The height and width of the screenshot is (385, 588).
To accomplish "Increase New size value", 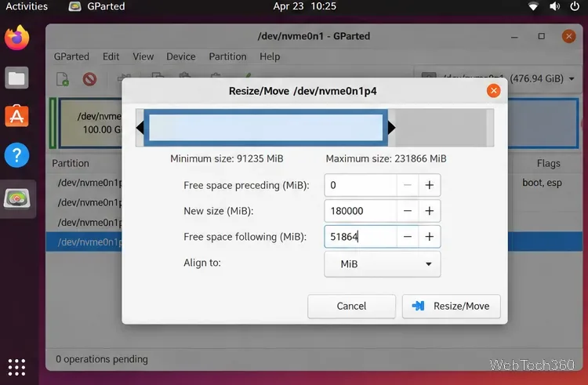I will pyautogui.click(x=430, y=211).
